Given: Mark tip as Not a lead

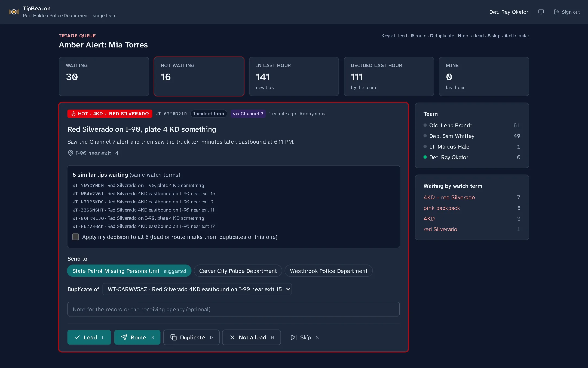Looking at the screenshot, I should pyautogui.click(x=252, y=337).
